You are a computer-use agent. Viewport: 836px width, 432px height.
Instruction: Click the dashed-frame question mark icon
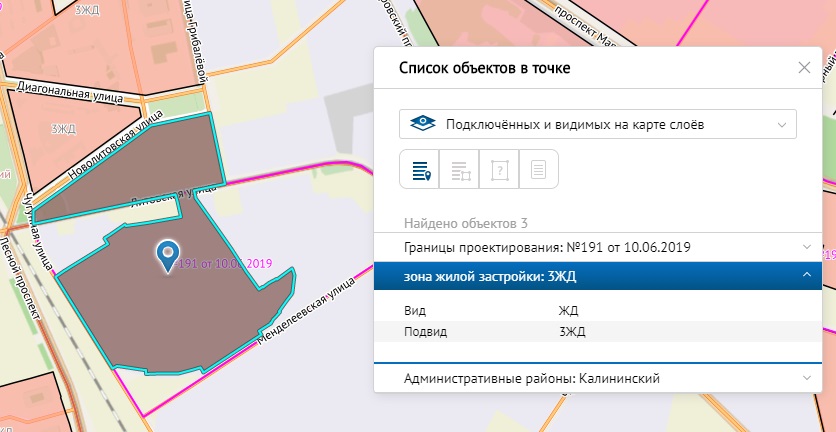pyautogui.click(x=499, y=170)
